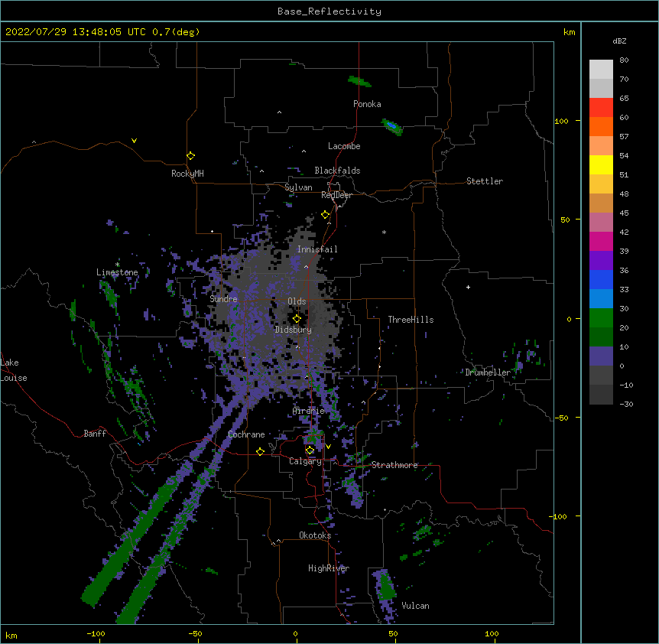Screen dimensions: 659x644
Task: Click the Sundre town label
Action: [223, 299]
